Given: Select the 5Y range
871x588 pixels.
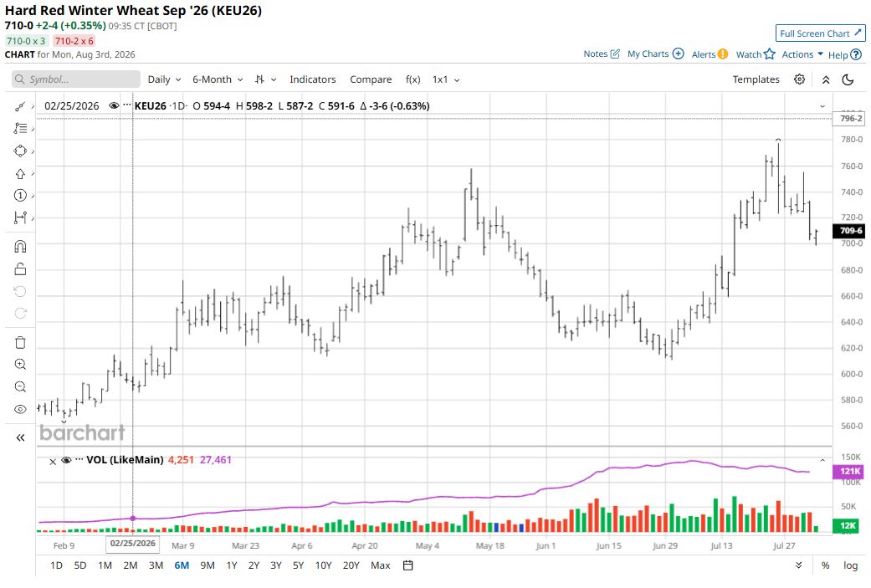Looking at the screenshot, I should pyautogui.click(x=299, y=565).
